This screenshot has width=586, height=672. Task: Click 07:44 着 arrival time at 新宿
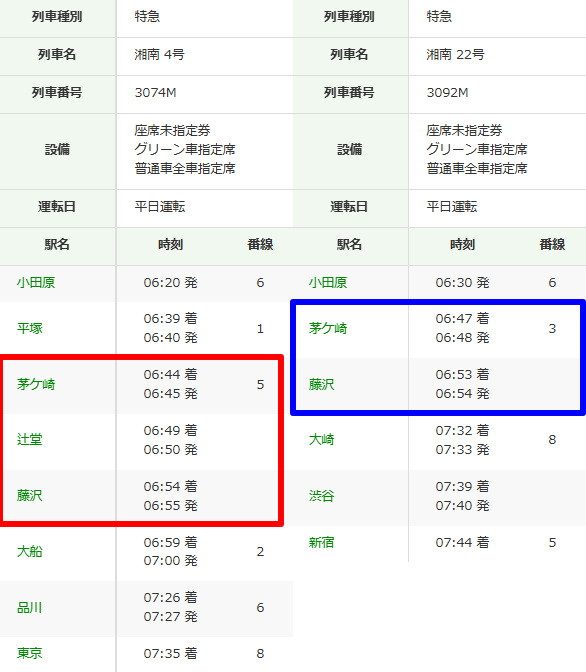click(463, 543)
